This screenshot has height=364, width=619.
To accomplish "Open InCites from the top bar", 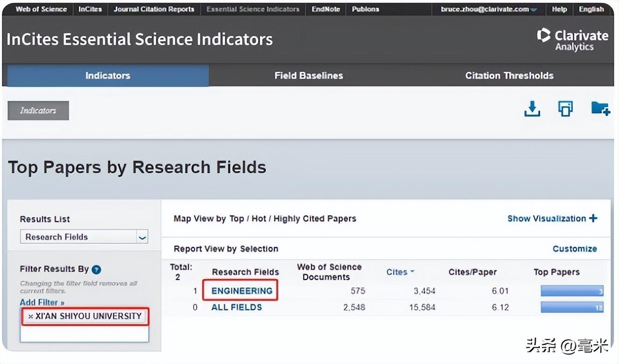I will [90, 9].
